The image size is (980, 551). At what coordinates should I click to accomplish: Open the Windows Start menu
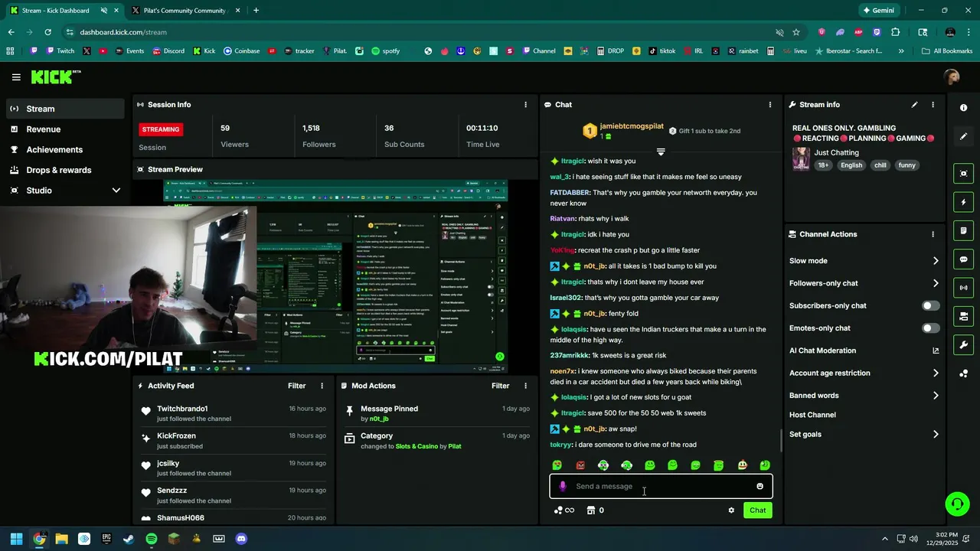click(x=16, y=539)
